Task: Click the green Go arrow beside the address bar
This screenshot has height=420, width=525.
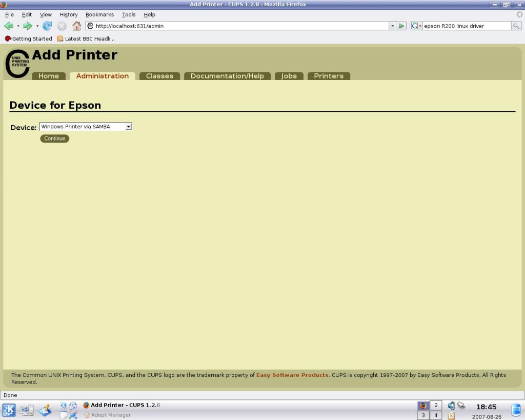Action: [401, 26]
